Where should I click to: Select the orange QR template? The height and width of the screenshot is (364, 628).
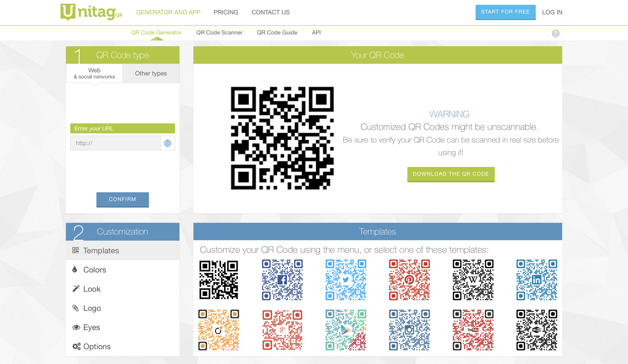pos(218,330)
